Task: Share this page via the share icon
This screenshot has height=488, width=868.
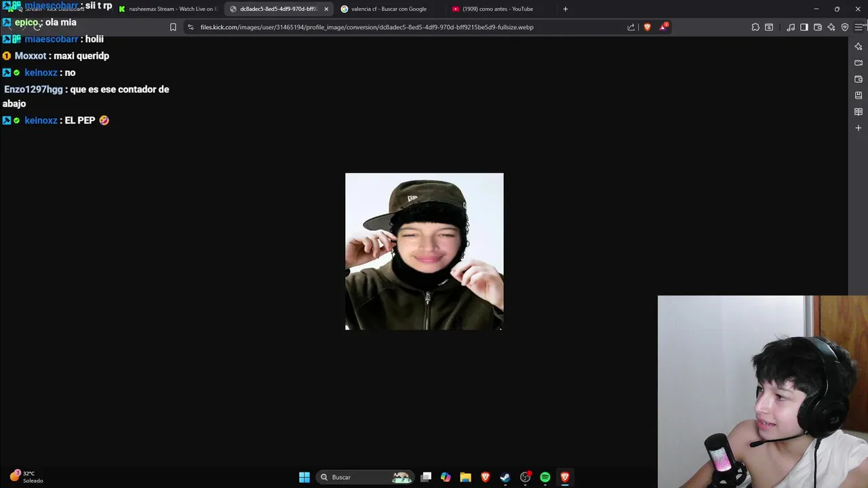Action: [x=631, y=27]
